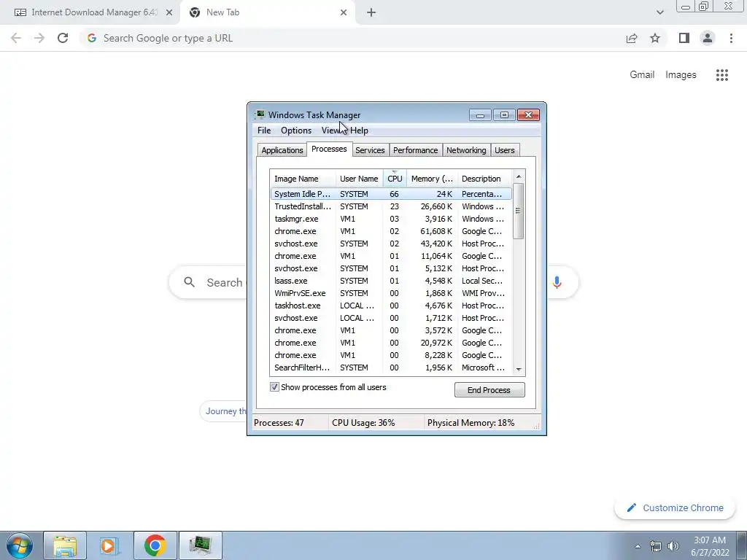The width and height of the screenshot is (747, 560).
Task: Switch to the Performance tab
Action: pos(415,150)
